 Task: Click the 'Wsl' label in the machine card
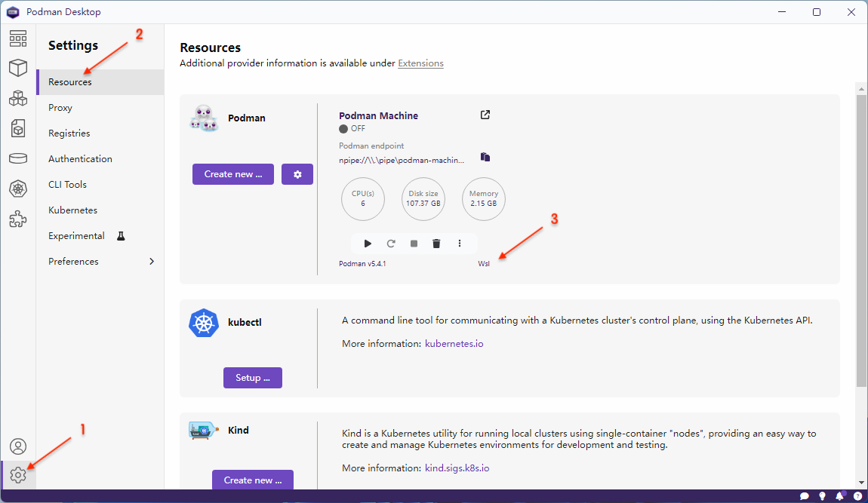click(x=484, y=264)
